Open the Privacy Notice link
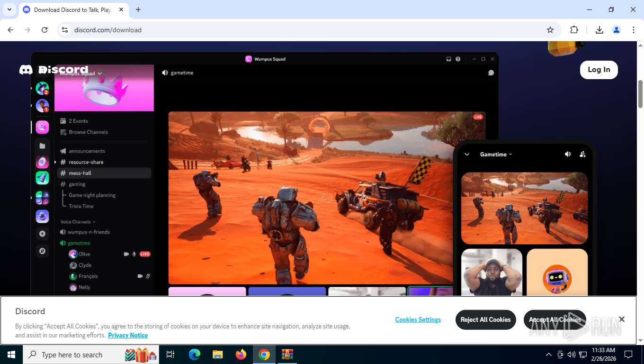The width and height of the screenshot is (644, 364). [x=128, y=335]
